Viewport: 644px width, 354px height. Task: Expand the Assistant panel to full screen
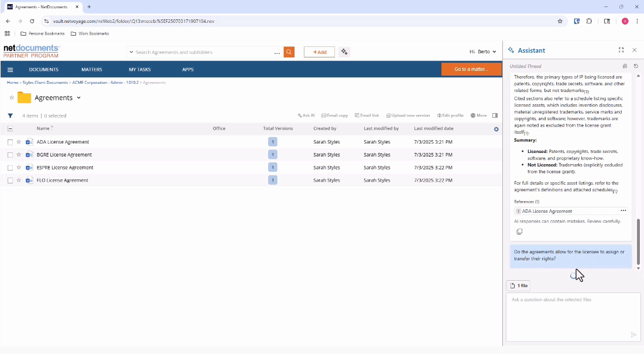(621, 50)
